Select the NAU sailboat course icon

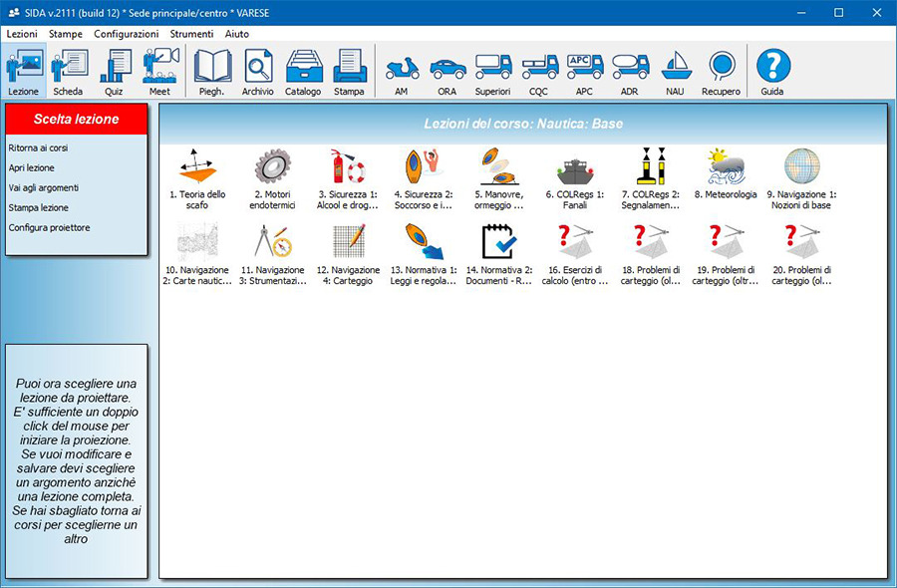coord(675,72)
